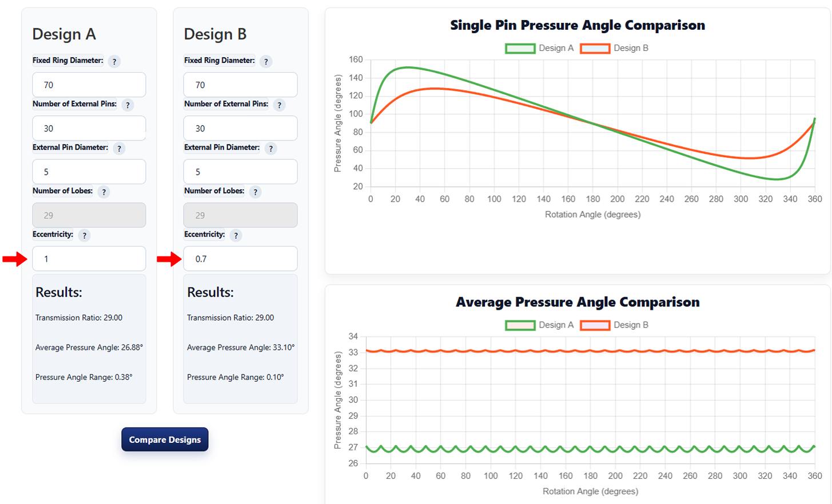Click Design A Number of Lobes help icon
Image resolution: width=832 pixels, height=504 pixels.
(x=103, y=192)
